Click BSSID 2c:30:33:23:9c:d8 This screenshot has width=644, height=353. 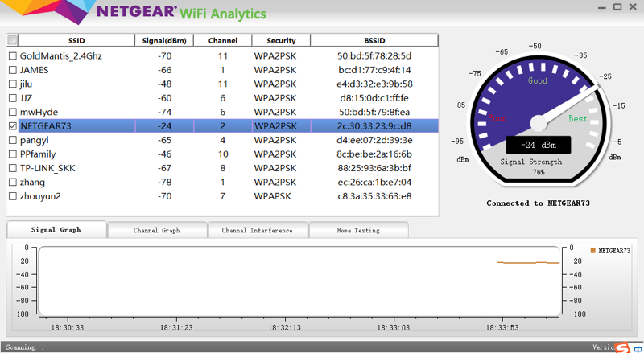click(374, 126)
